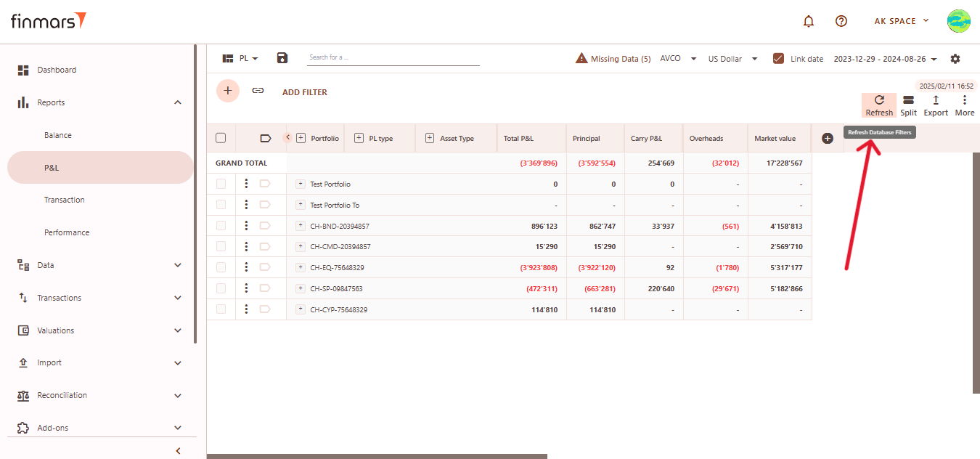Tick the select-all checkbox in table header

(x=221, y=138)
